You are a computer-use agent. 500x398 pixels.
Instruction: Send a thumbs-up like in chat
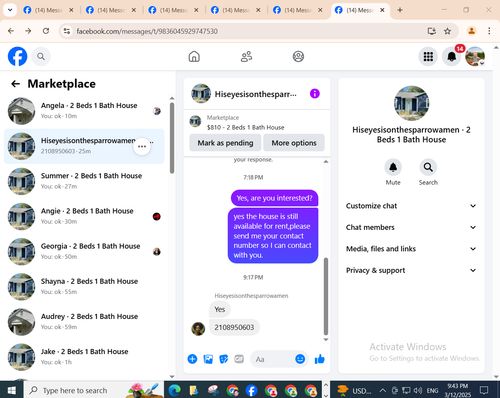click(x=319, y=359)
